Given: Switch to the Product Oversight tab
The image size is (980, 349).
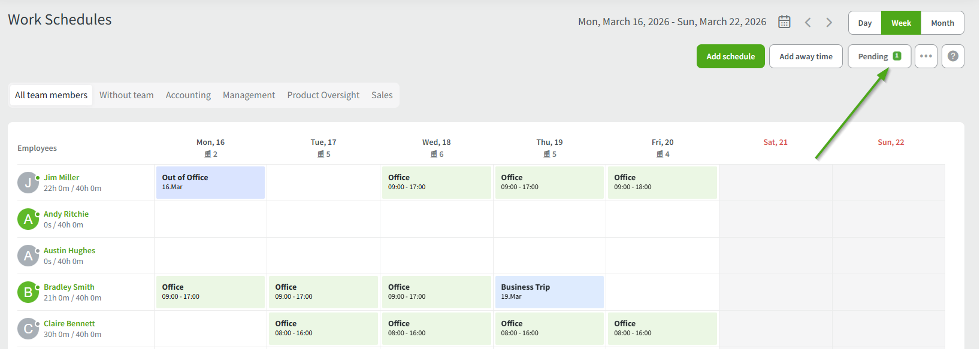Looking at the screenshot, I should tap(323, 95).
